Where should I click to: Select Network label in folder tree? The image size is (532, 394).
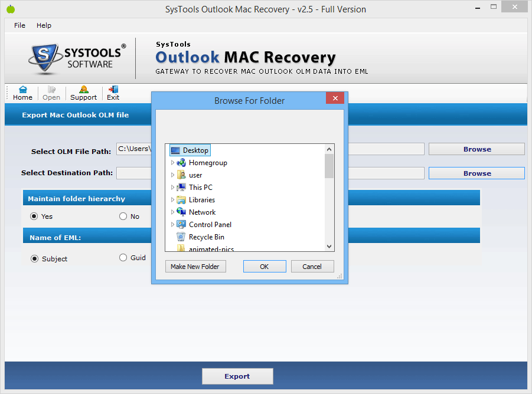[202, 212]
